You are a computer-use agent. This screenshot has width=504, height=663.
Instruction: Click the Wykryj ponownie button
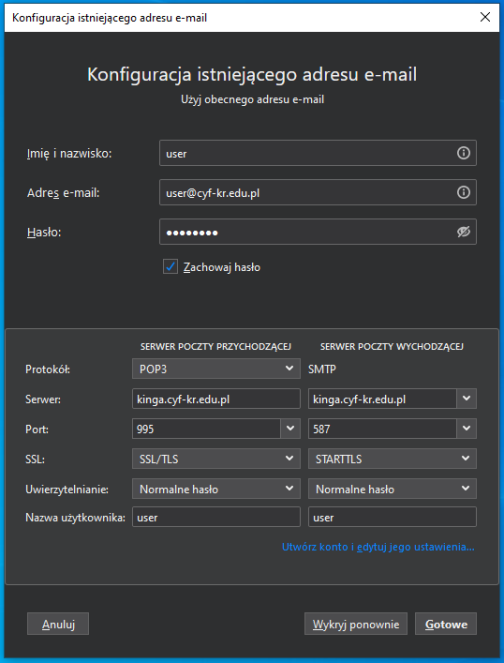coord(356,624)
